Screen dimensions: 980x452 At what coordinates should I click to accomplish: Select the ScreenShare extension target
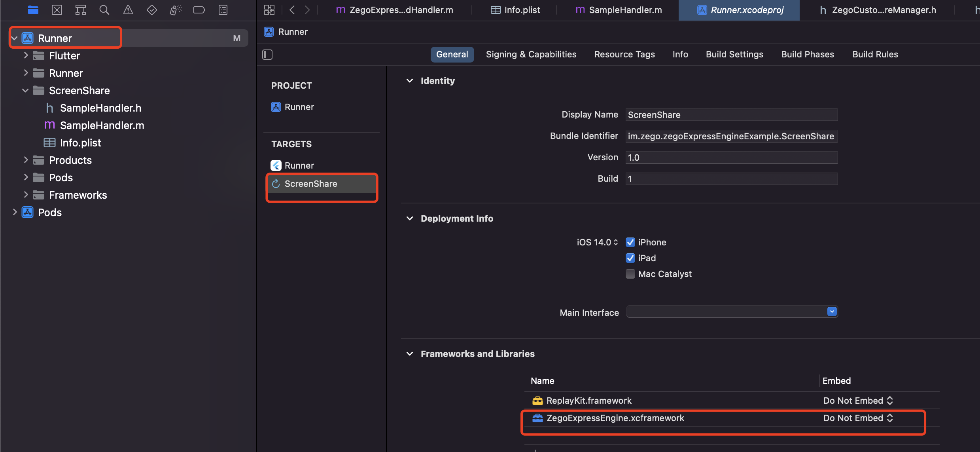point(322,184)
